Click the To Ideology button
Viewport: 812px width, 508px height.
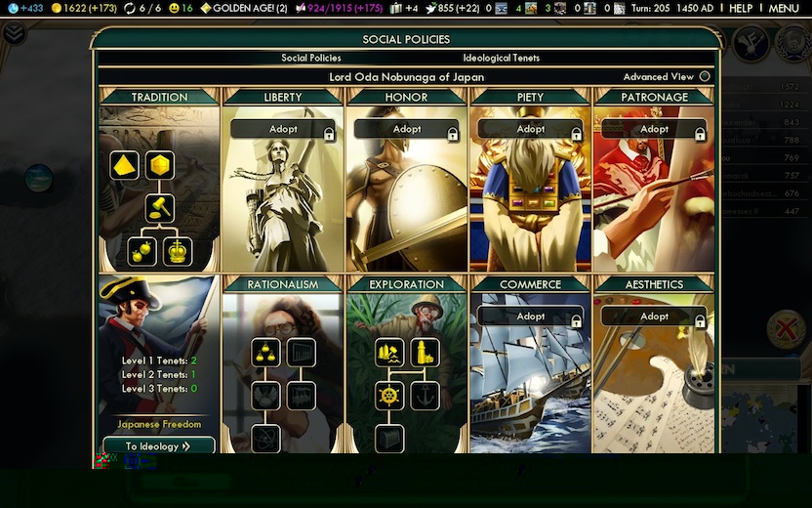[159, 445]
